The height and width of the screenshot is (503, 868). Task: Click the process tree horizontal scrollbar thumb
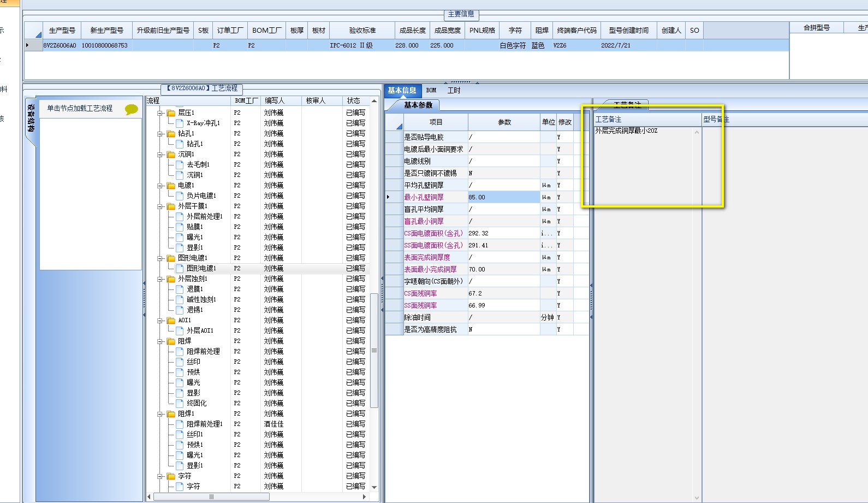coord(212,497)
